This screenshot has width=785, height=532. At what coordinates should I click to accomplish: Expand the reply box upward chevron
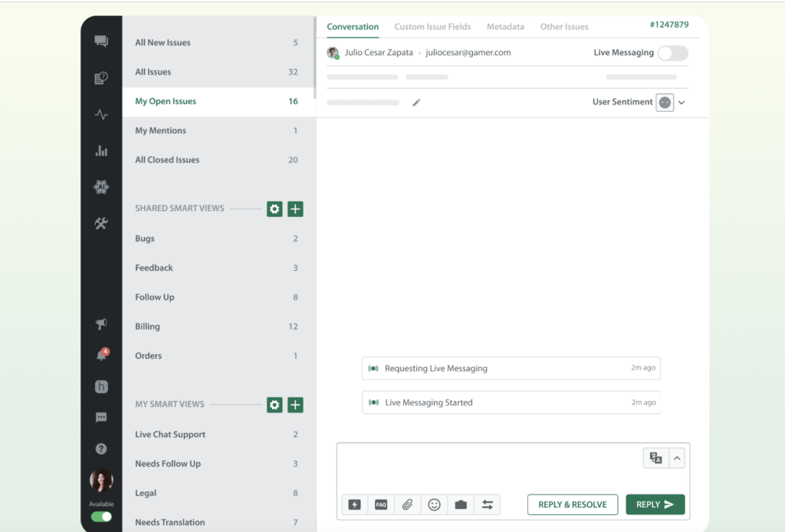[x=677, y=458]
